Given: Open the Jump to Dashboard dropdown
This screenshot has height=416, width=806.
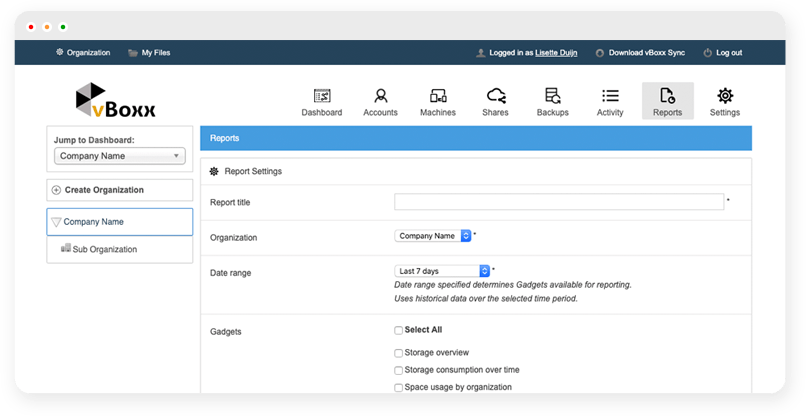Looking at the screenshot, I should 120,156.
